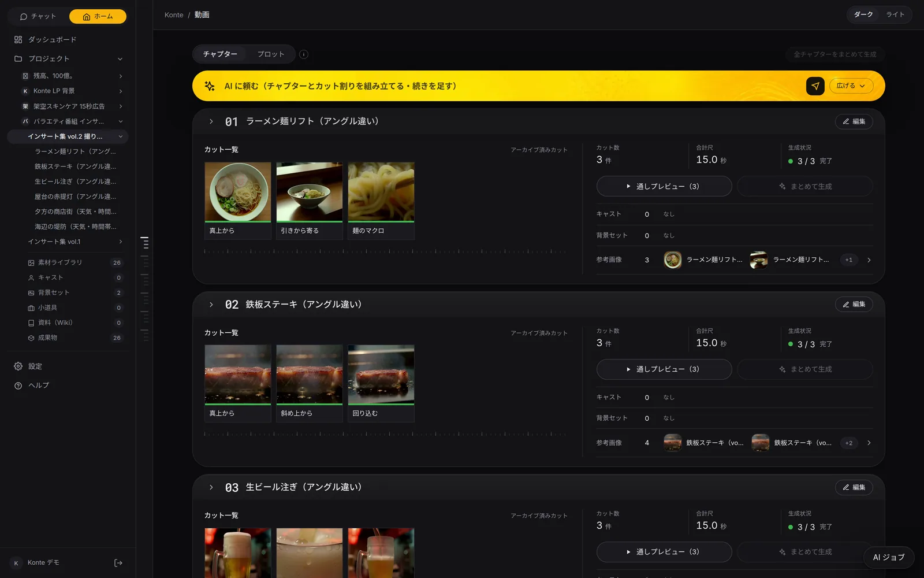Screen dimensions: 924x578
Task: Switch to チャット mode
Action: pyautogui.click(x=38, y=17)
